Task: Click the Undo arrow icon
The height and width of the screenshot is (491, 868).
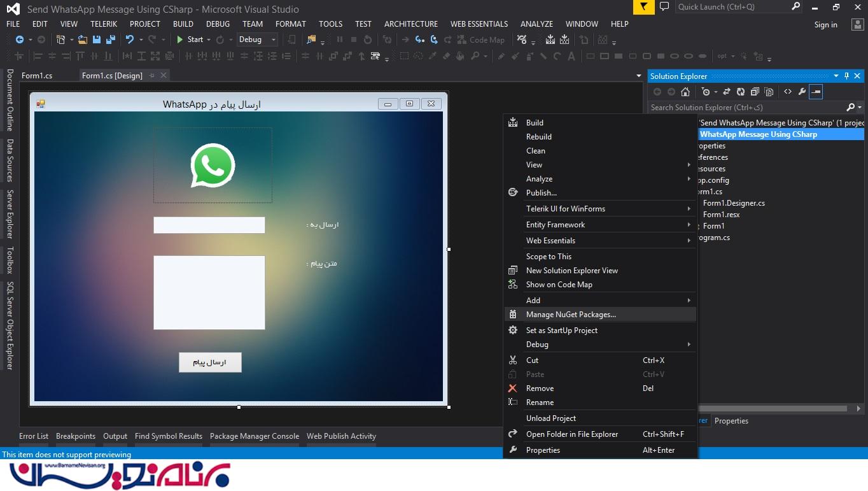Action: point(130,39)
